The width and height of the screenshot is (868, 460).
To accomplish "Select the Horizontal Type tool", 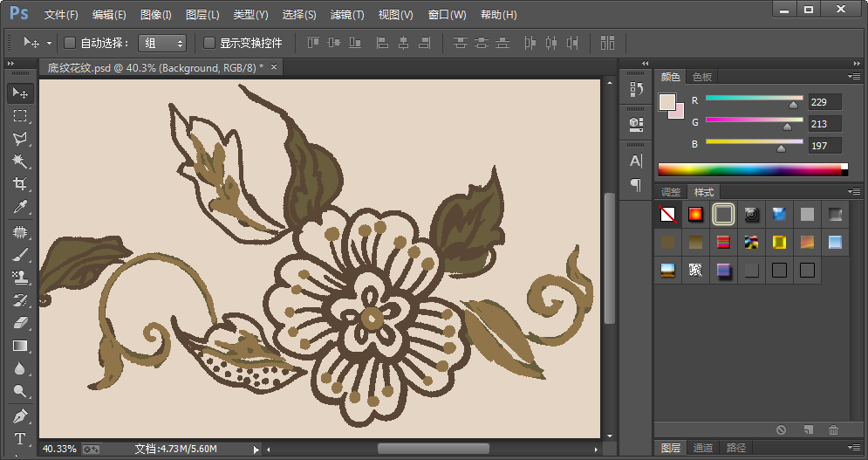I will (20, 438).
